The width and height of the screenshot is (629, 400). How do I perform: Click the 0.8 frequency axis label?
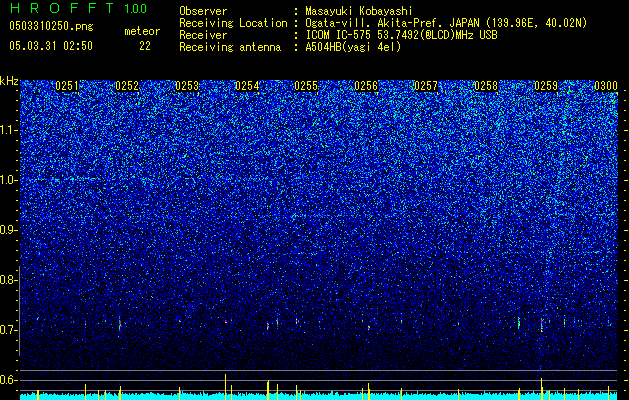tap(8, 280)
